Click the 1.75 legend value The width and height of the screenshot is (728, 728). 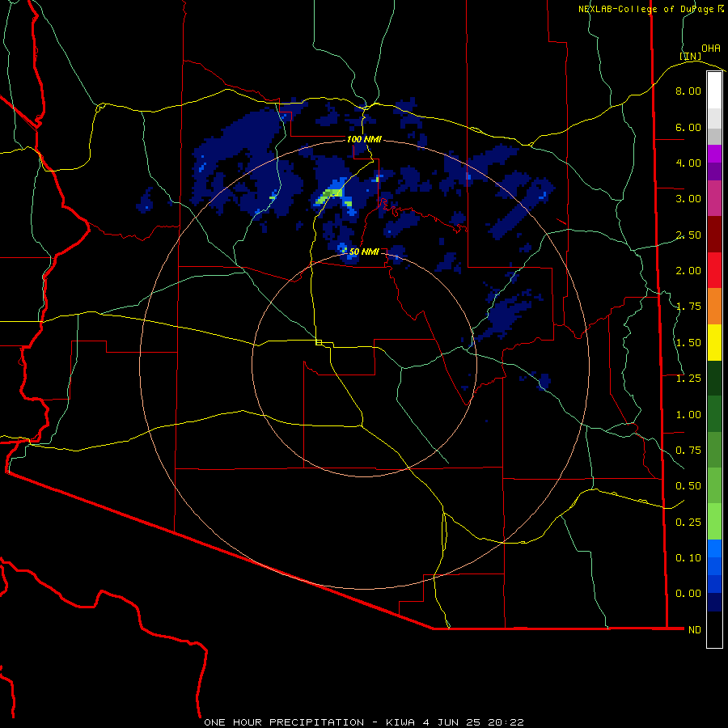(688, 307)
